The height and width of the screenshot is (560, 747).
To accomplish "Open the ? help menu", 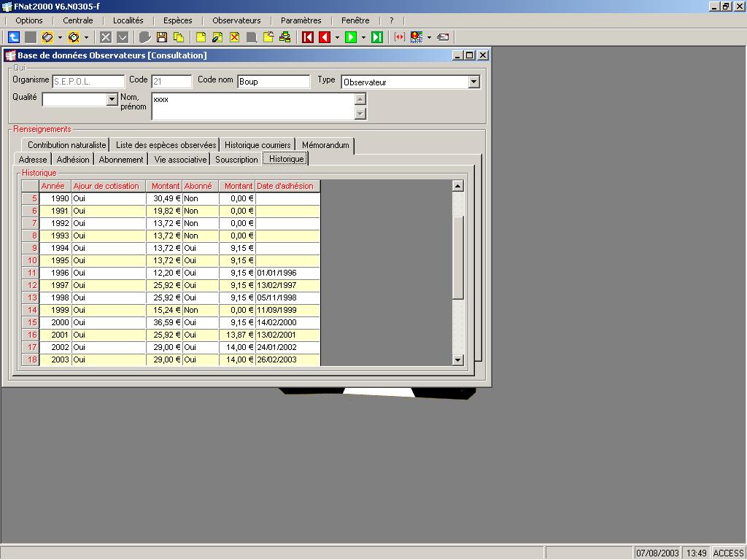I will (x=392, y=20).
